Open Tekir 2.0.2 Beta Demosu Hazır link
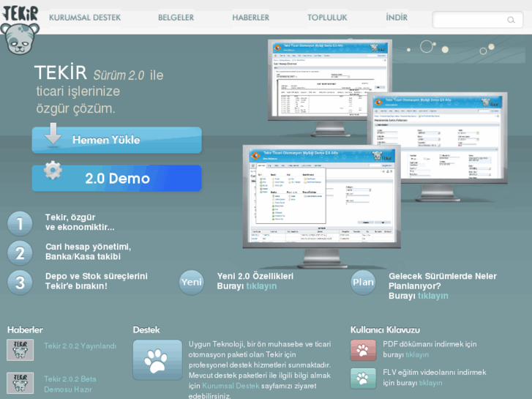The image size is (532, 399). point(70,384)
